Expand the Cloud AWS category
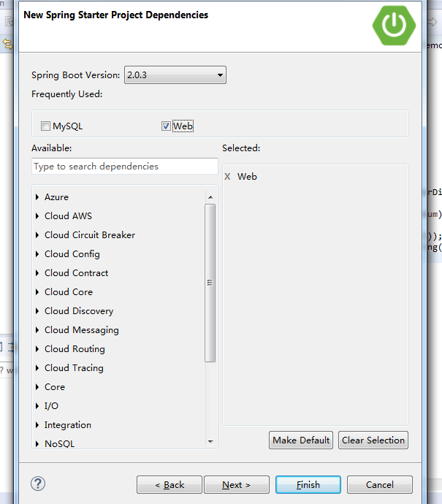Viewport: 442px width, 504px height. point(37,216)
